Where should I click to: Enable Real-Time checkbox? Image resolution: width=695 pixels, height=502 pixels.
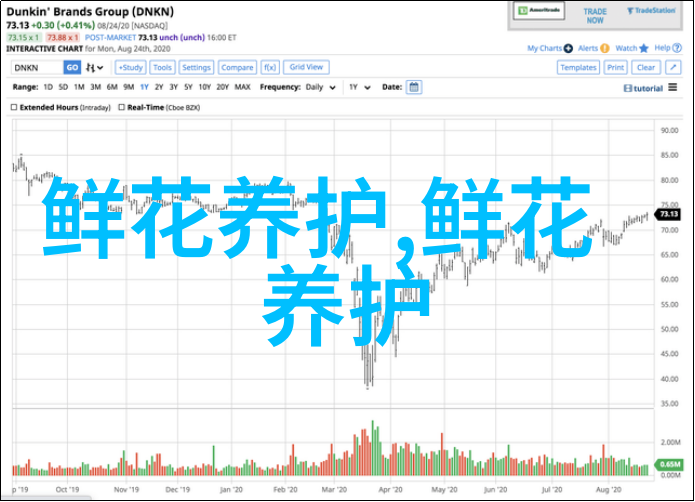point(121,107)
